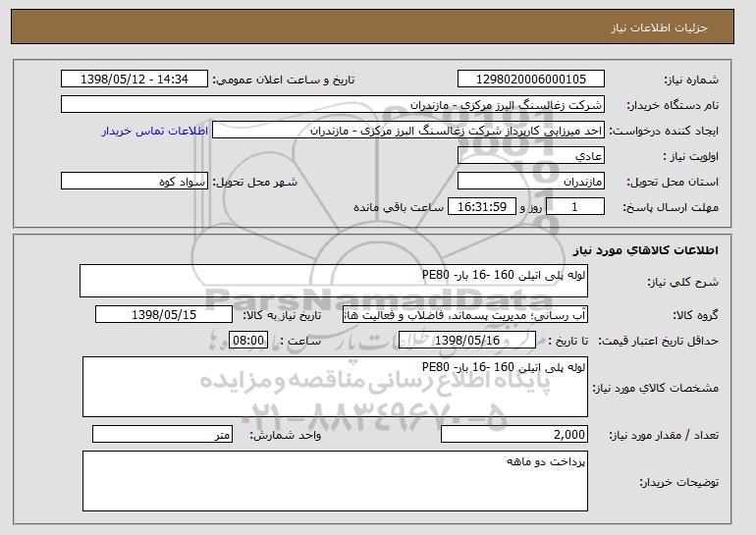
Task: Click the label واحد شمارش
Action: click(286, 435)
